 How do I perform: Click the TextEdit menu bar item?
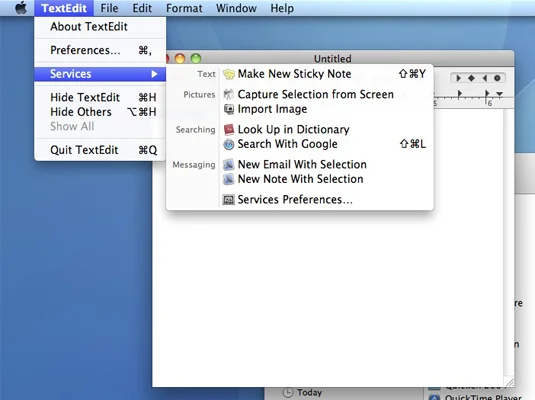pyautogui.click(x=64, y=8)
